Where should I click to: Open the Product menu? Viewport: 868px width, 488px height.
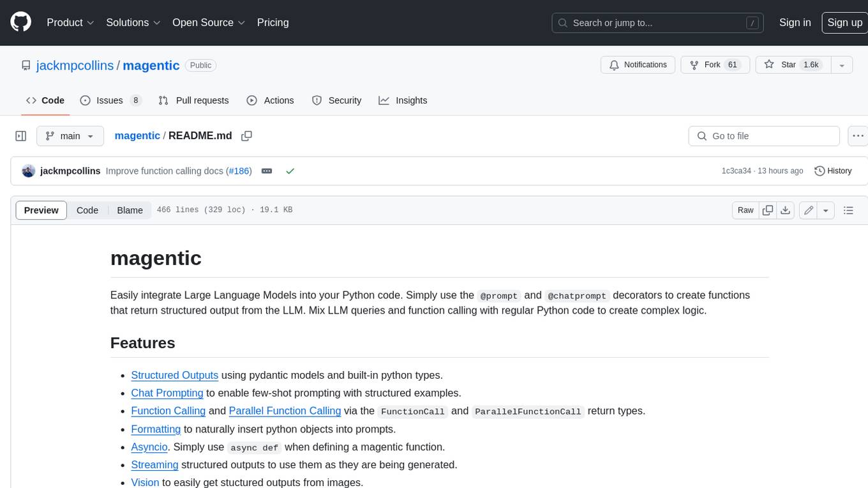point(70,22)
